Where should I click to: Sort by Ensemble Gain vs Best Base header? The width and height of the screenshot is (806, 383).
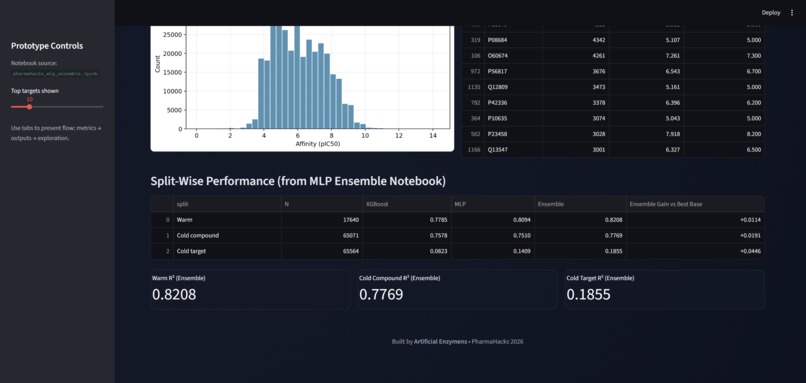(695, 204)
